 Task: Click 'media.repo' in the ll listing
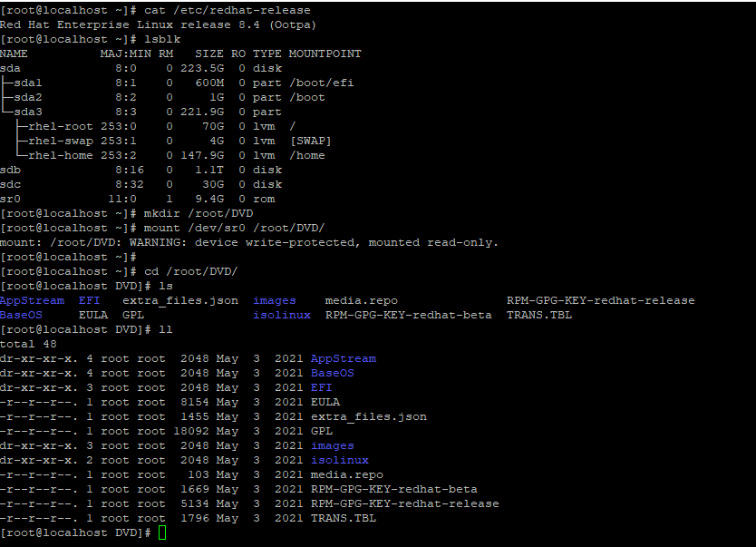[346, 474]
